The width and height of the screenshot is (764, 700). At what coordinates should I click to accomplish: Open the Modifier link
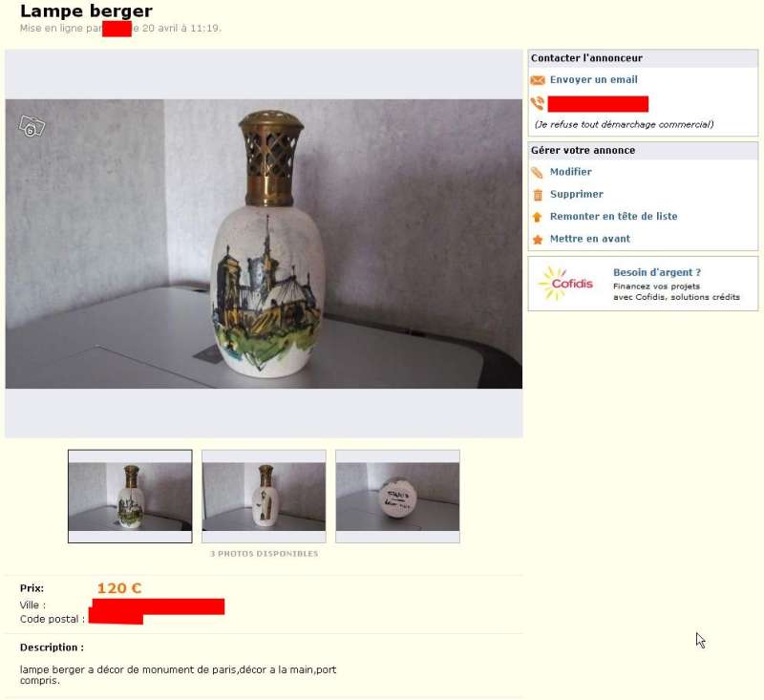[x=570, y=172]
